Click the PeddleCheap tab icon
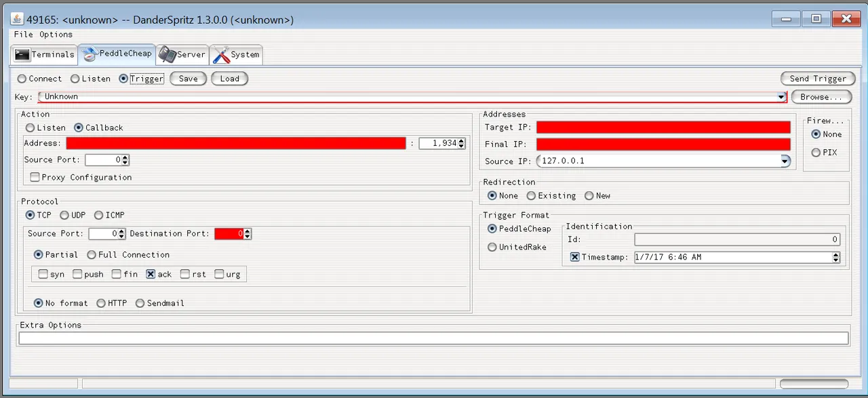This screenshot has height=398, width=868. pos(90,53)
